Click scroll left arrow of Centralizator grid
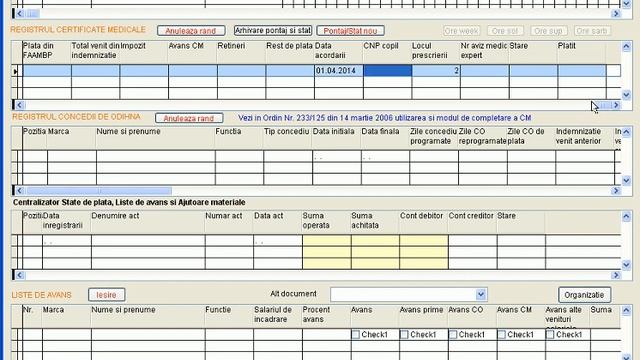 click(19, 275)
